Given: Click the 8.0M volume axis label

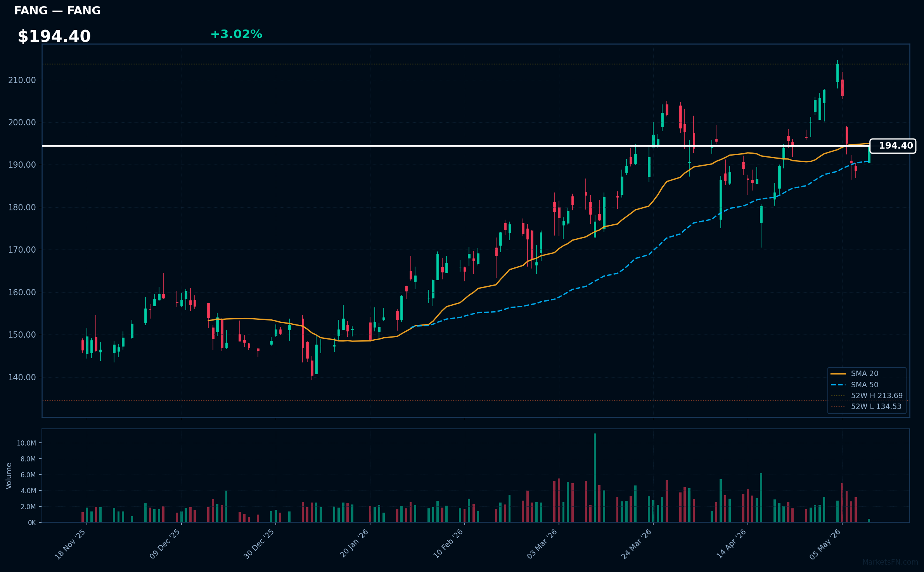Looking at the screenshot, I should click(28, 459).
